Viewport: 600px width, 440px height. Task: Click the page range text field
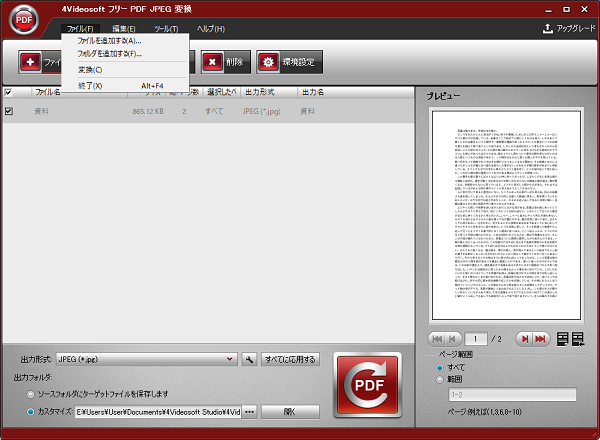tap(510, 395)
